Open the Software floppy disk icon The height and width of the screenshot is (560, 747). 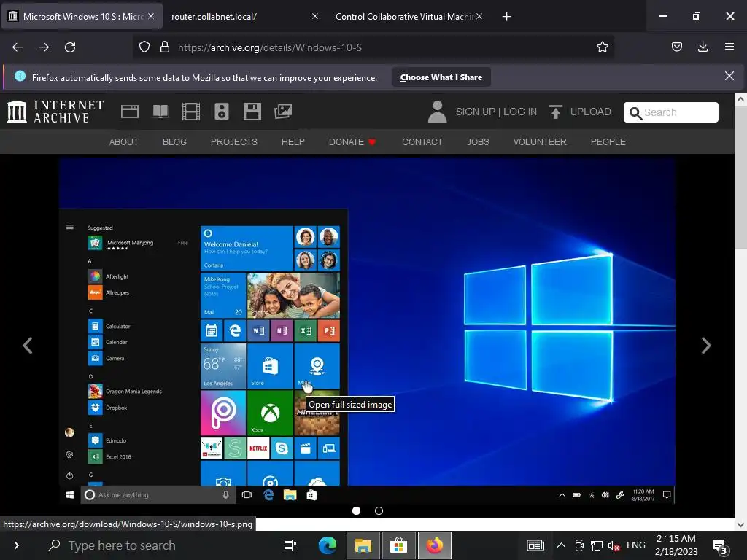point(252,112)
